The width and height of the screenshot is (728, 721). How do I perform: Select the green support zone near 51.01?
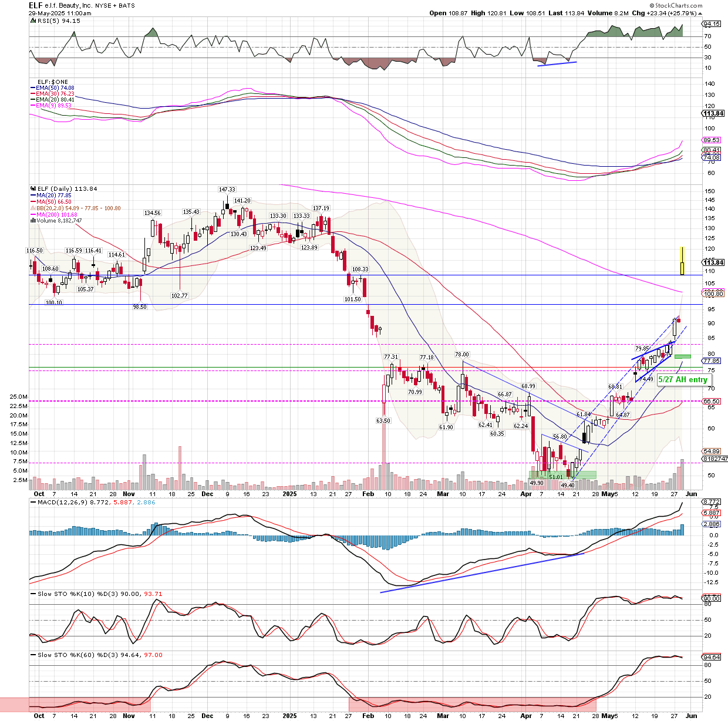point(562,474)
